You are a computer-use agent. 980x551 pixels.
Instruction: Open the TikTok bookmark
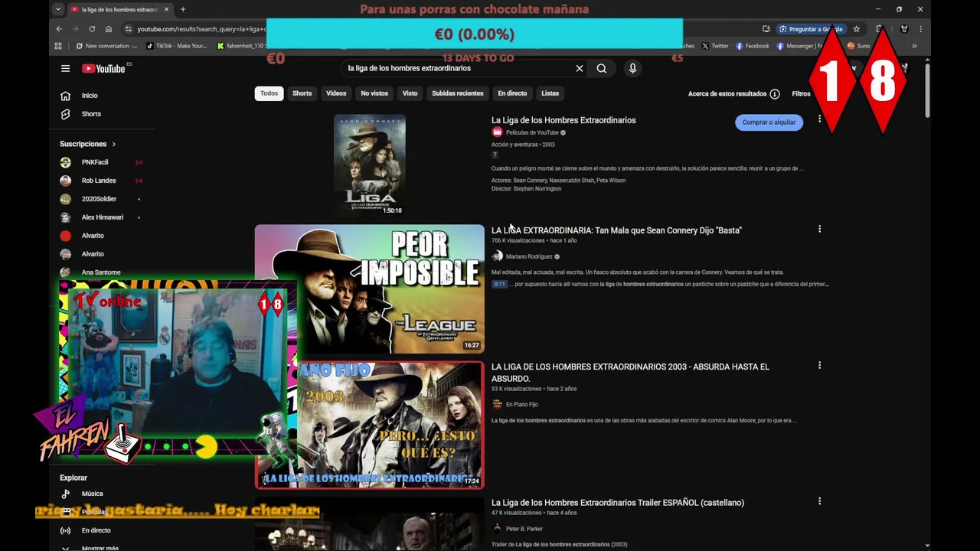click(x=177, y=46)
